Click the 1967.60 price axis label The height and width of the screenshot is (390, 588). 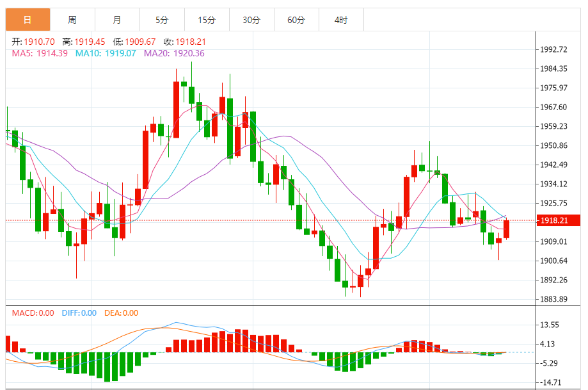point(553,107)
